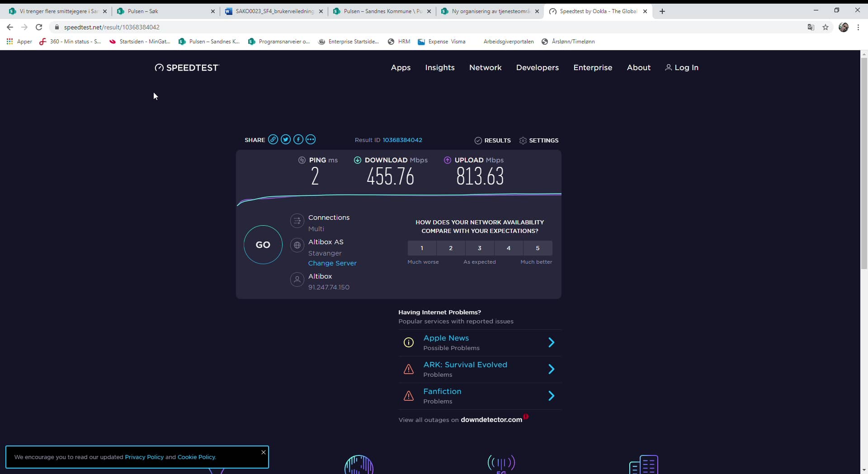The image size is (868, 474).
Task: Visit downdetector.com for all outages
Action: click(x=491, y=420)
